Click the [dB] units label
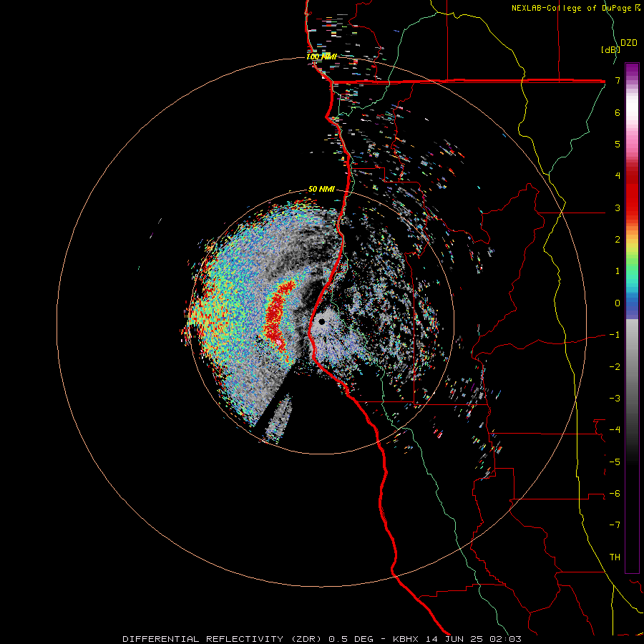The image size is (644, 644). [610, 49]
